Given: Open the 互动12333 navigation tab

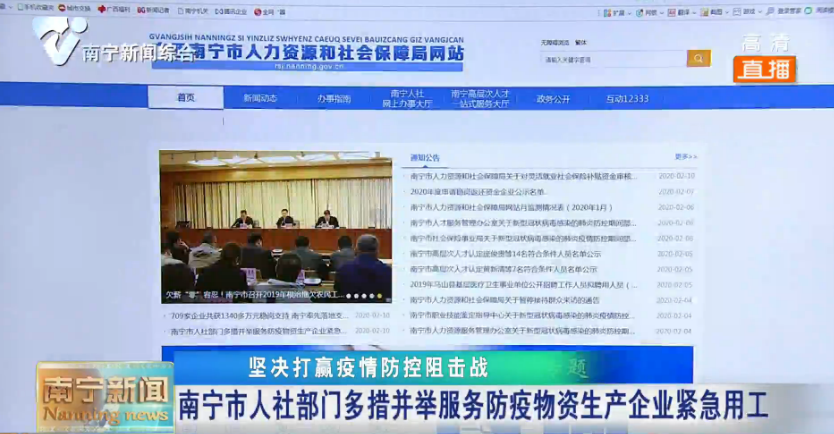Looking at the screenshot, I should (x=627, y=99).
